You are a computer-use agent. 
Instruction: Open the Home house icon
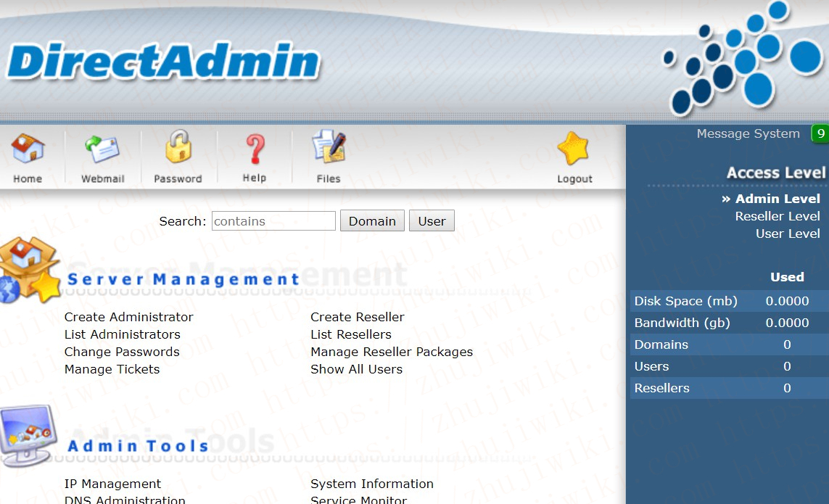point(28,148)
